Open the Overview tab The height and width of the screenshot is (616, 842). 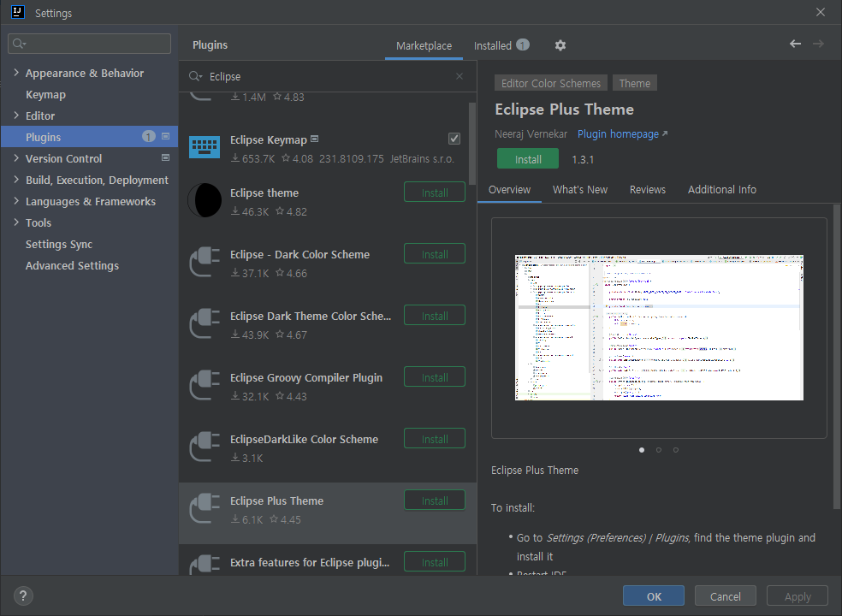click(509, 190)
